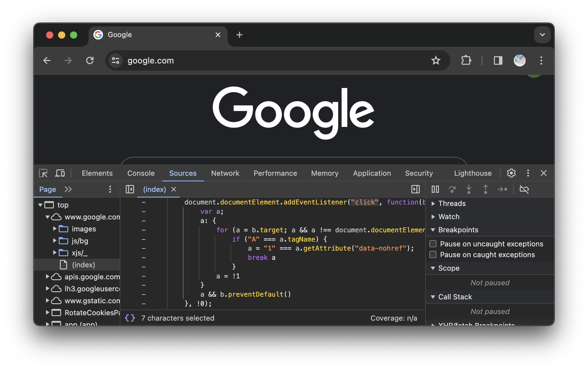Image resolution: width=588 pixels, height=370 pixels.
Task: Switch to the Elements tab
Action: coord(97,173)
